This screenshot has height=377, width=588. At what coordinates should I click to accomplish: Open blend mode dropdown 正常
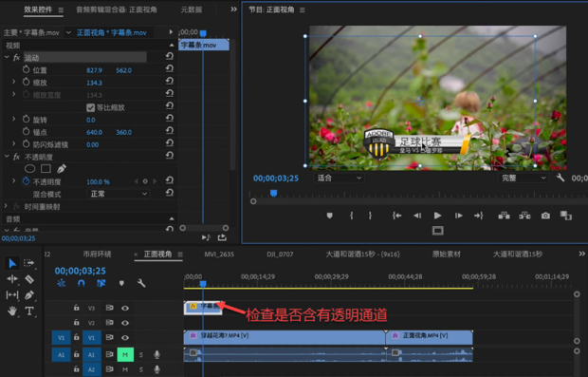(118, 194)
